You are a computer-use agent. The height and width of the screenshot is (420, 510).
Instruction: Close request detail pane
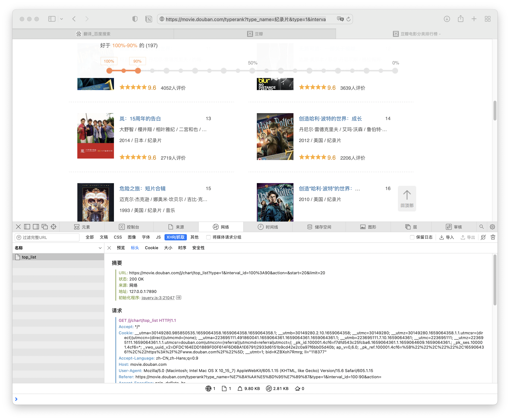[x=109, y=248]
